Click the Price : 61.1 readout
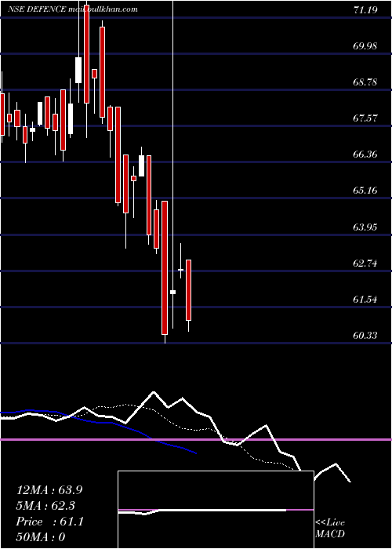Viewport: 392px width, 549px height. (x=49, y=522)
